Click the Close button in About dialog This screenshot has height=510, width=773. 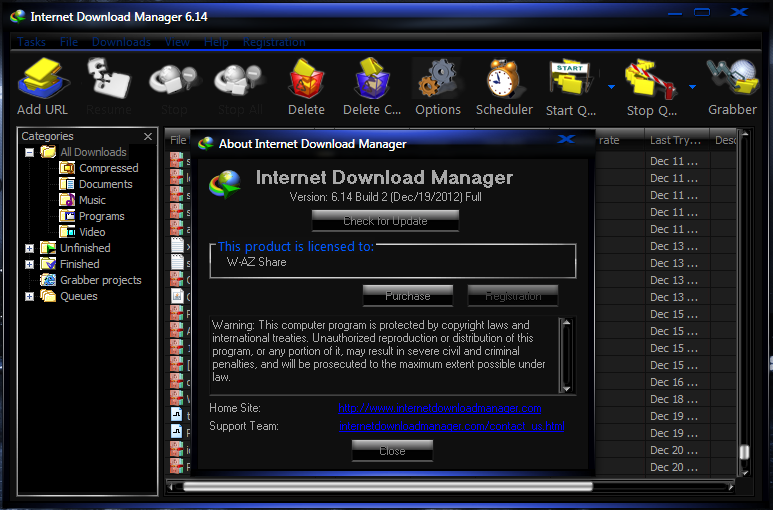click(392, 451)
